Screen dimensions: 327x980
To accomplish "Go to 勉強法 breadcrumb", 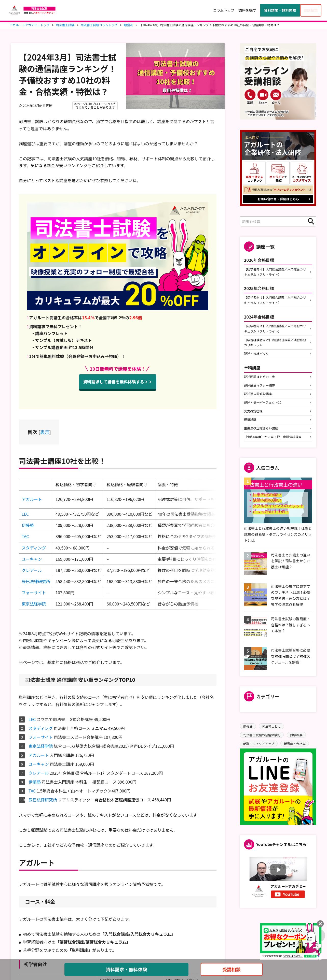I will point(128,25).
